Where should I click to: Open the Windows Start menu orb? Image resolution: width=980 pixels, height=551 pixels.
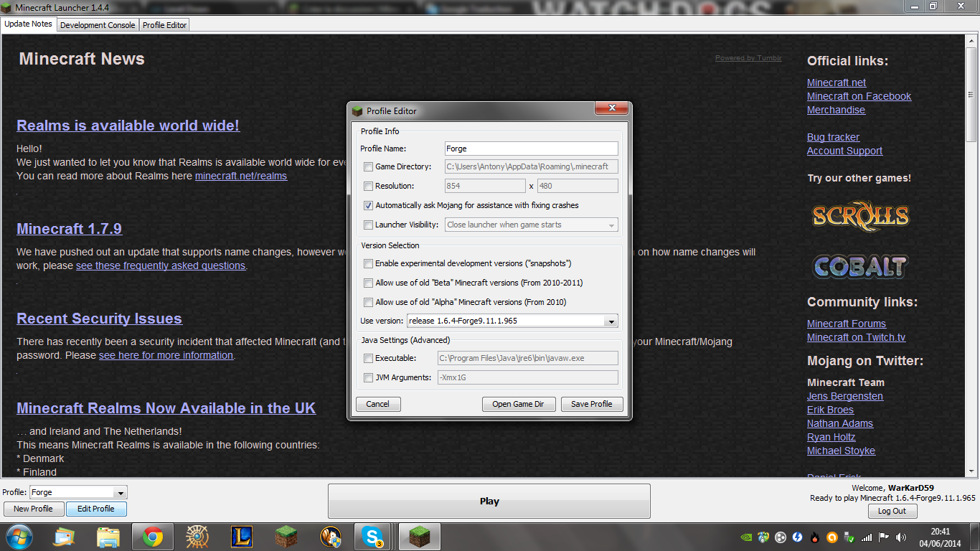point(19,537)
